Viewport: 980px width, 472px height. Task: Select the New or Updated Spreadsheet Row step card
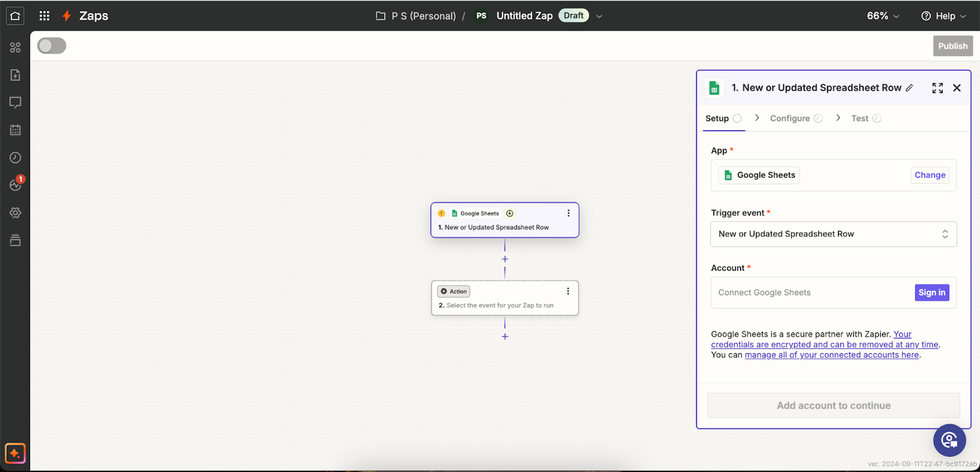click(505, 220)
